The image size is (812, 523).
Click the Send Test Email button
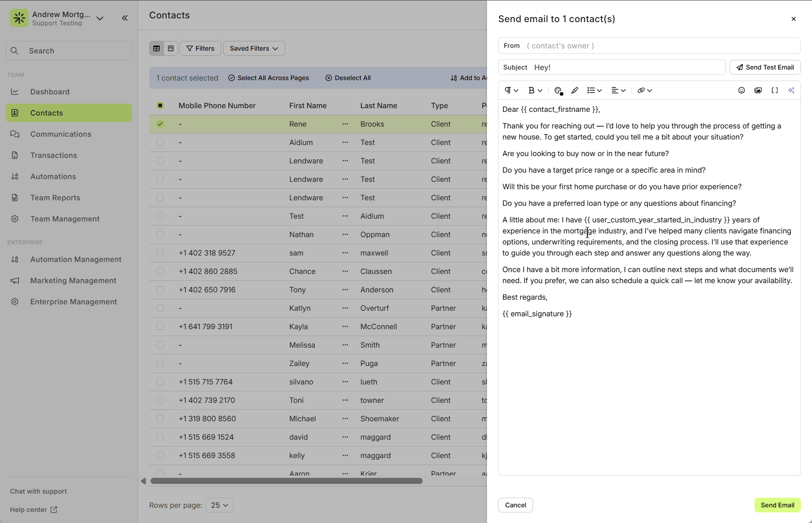[x=765, y=67]
